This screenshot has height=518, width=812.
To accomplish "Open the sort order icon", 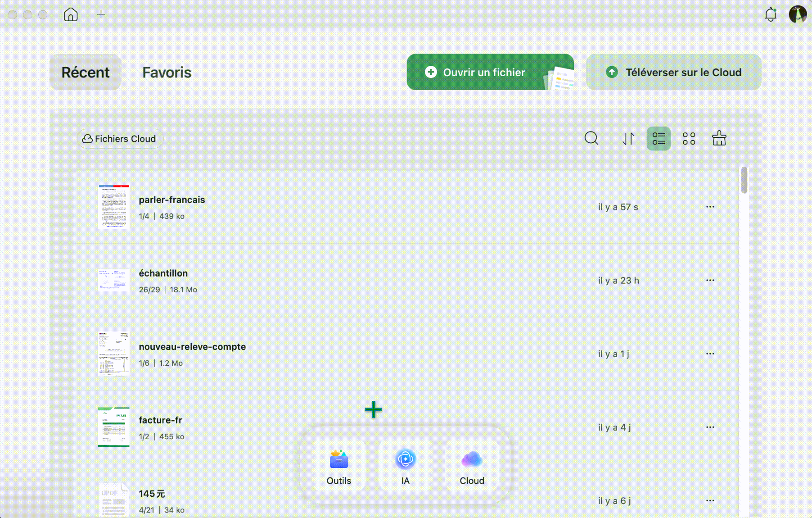I will coord(628,138).
